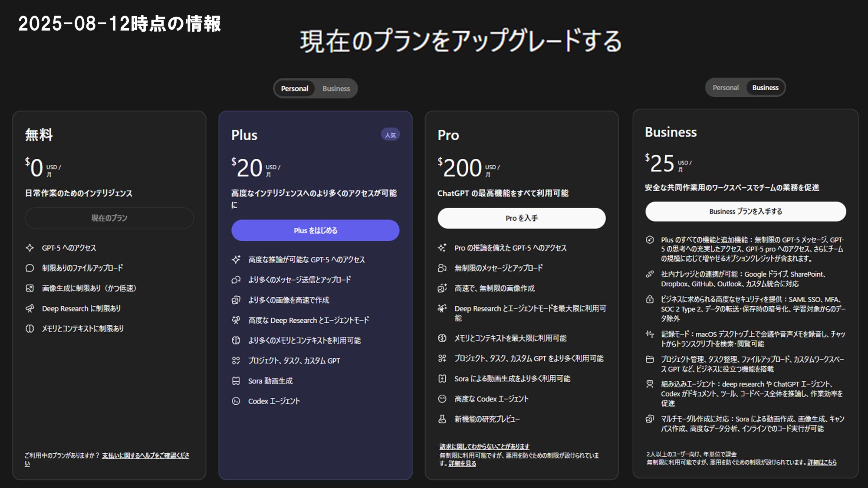Open the 支払いに関するヘルプ link
The image size is (868, 488).
[x=145, y=455]
